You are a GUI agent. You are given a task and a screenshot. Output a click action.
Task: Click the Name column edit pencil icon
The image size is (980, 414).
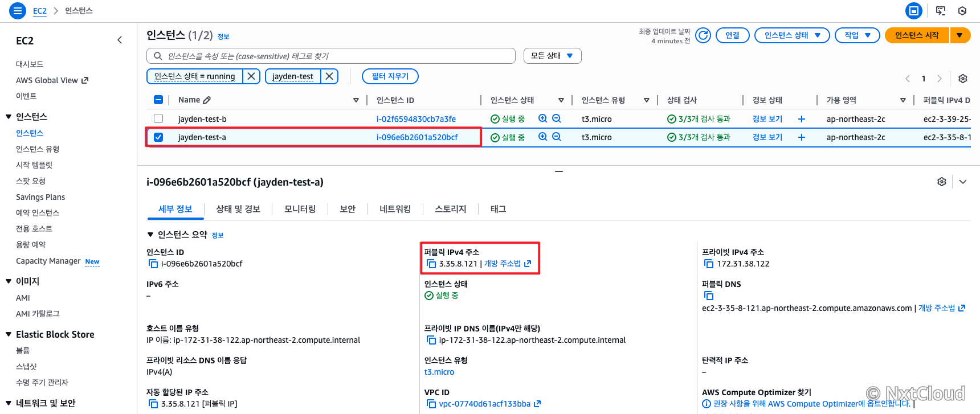click(x=207, y=100)
